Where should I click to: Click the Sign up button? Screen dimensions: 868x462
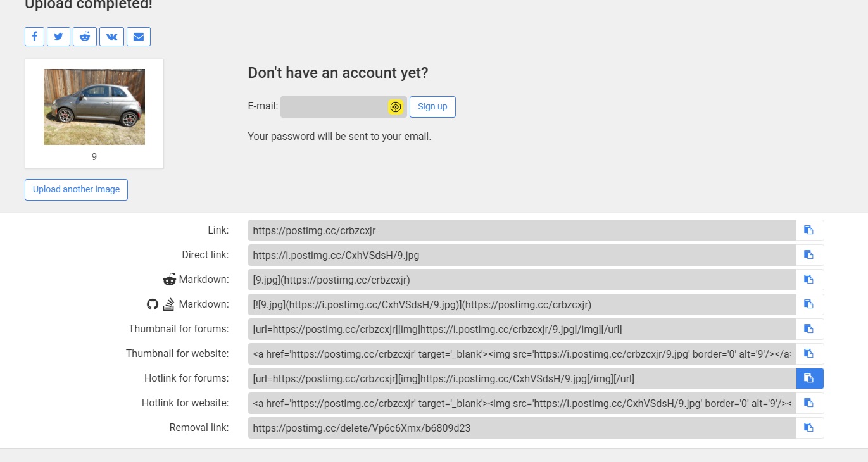coord(432,107)
